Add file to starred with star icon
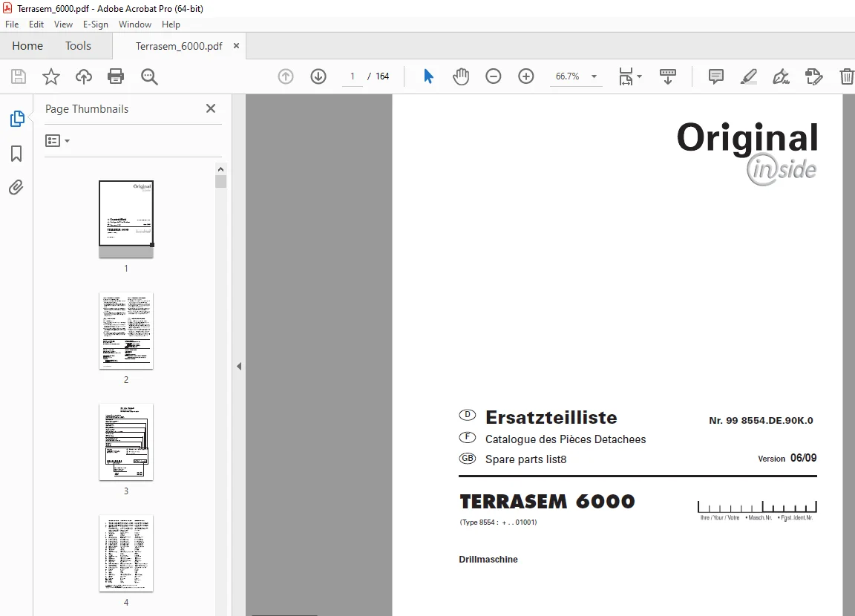The height and width of the screenshot is (616, 855). click(x=51, y=76)
